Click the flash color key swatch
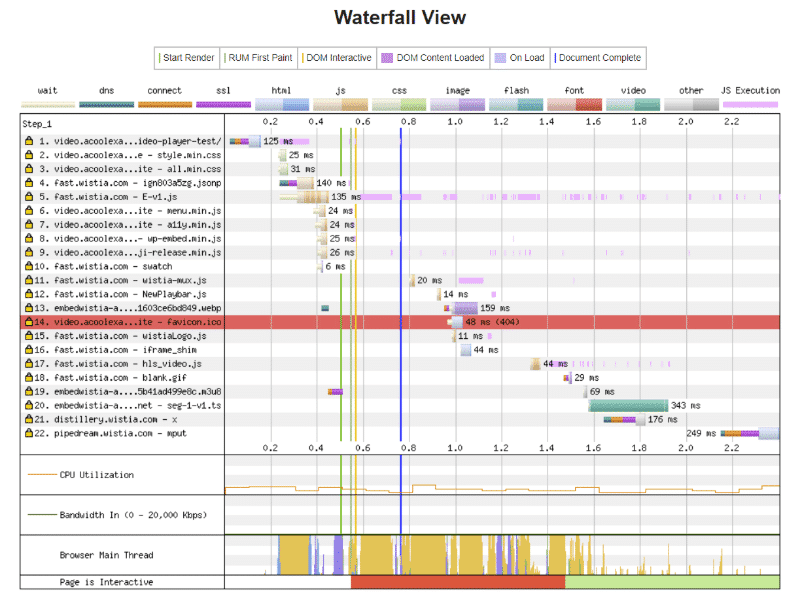The image size is (800, 599). (516, 105)
